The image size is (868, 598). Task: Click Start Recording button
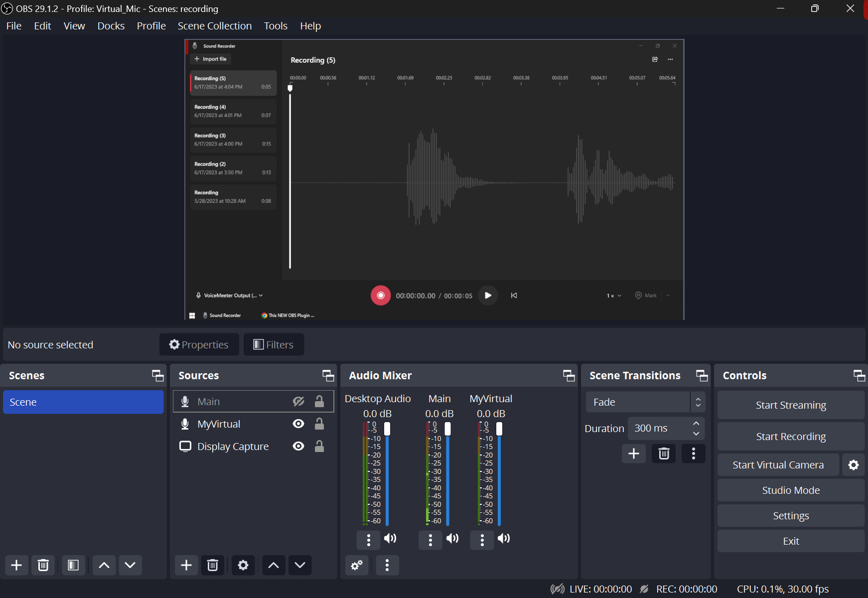[791, 437]
